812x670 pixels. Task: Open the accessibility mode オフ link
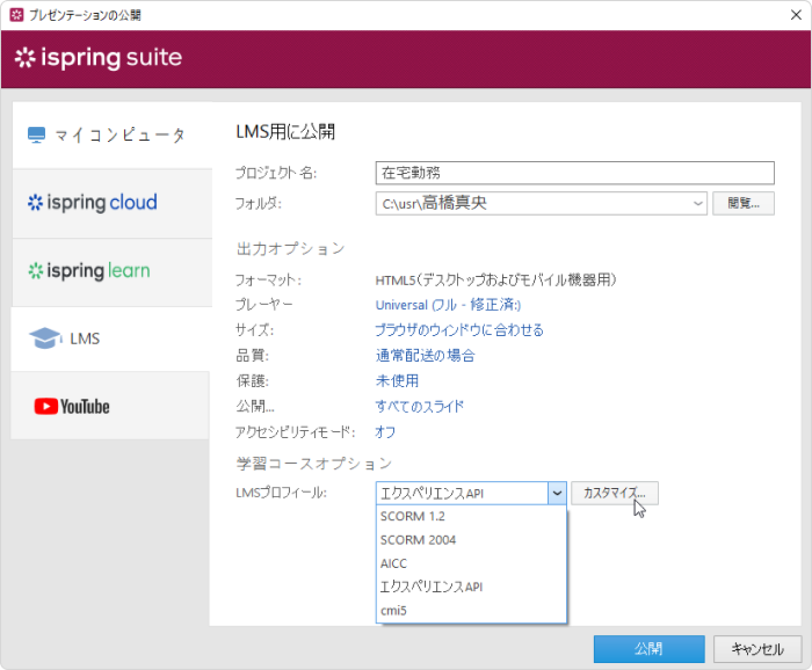(x=385, y=432)
